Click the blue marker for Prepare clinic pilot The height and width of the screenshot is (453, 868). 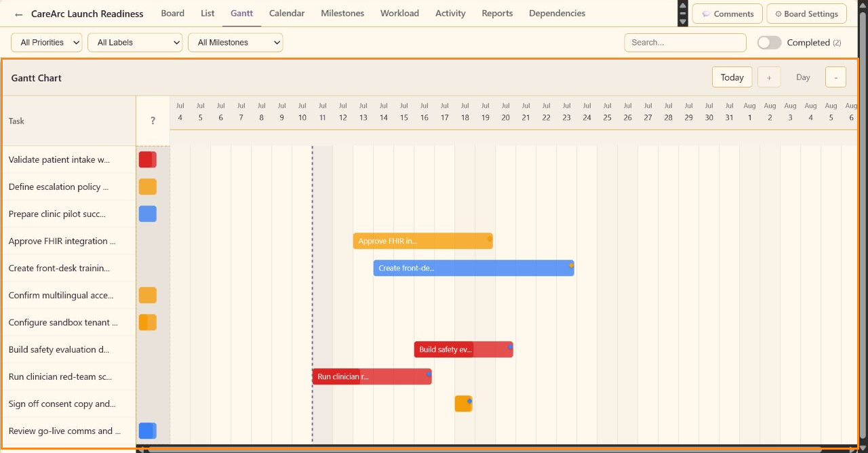coord(148,214)
